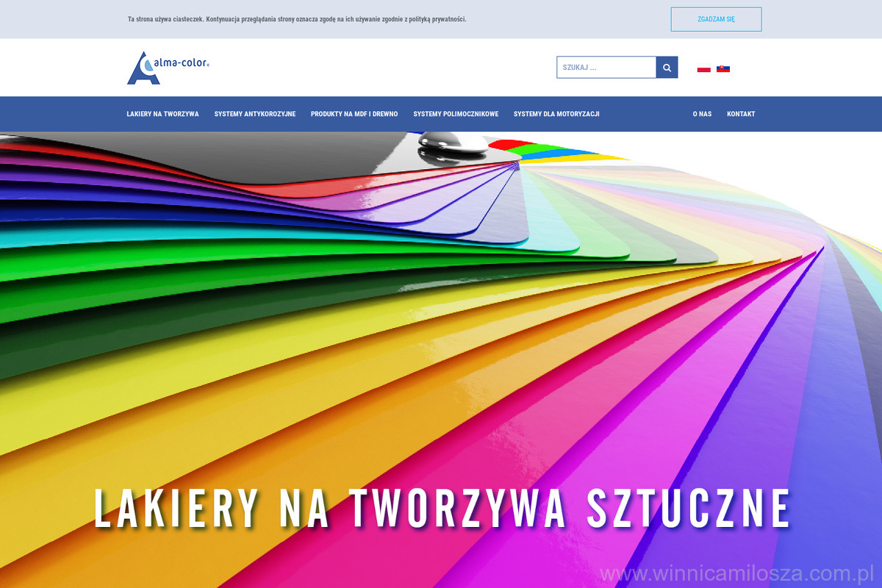This screenshot has width=882, height=588.
Task: Click the alma-color logo
Action: coord(168,68)
